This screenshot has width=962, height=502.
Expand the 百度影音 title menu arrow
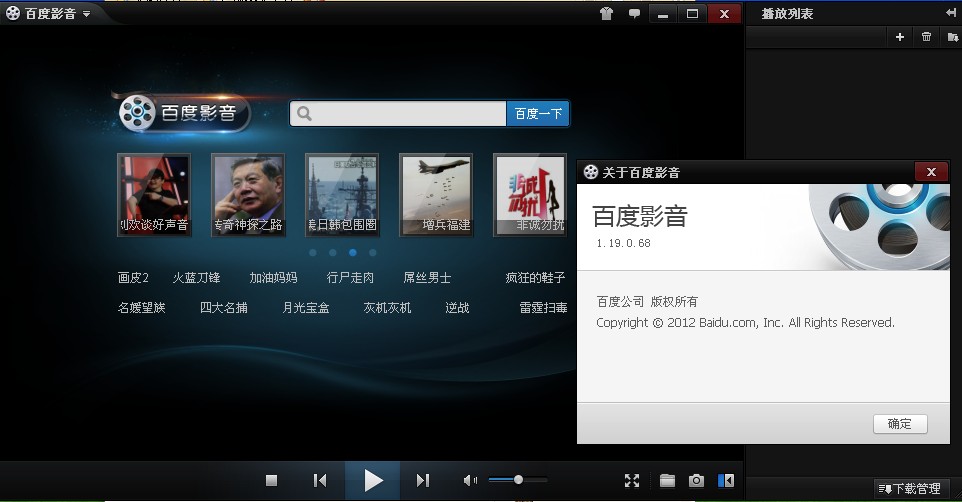click(x=87, y=14)
